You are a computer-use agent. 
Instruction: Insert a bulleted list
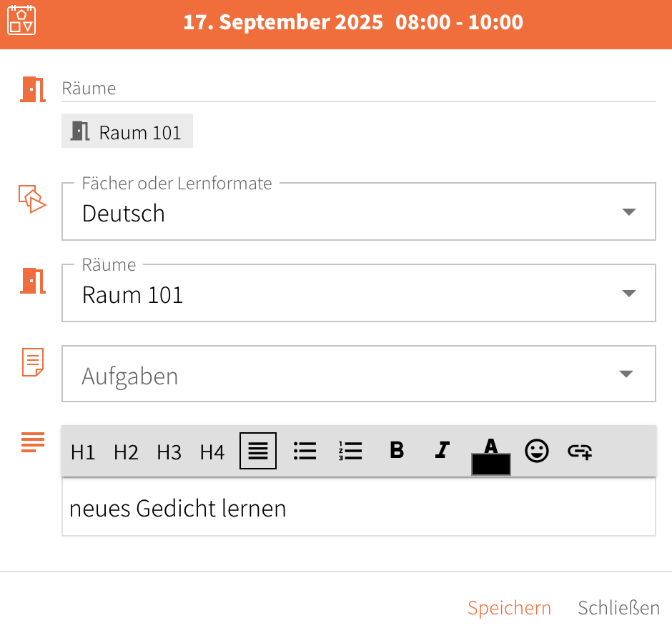click(305, 451)
